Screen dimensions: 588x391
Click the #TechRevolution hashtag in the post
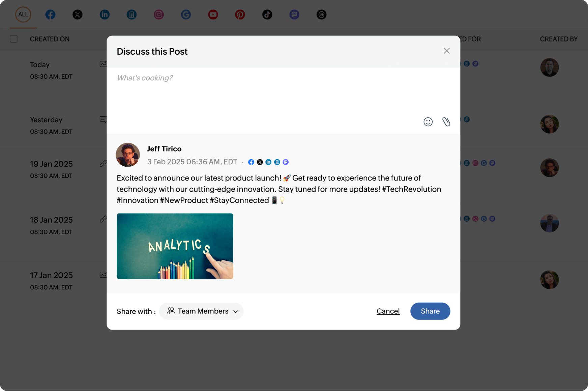pyautogui.click(x=412, y=189)
